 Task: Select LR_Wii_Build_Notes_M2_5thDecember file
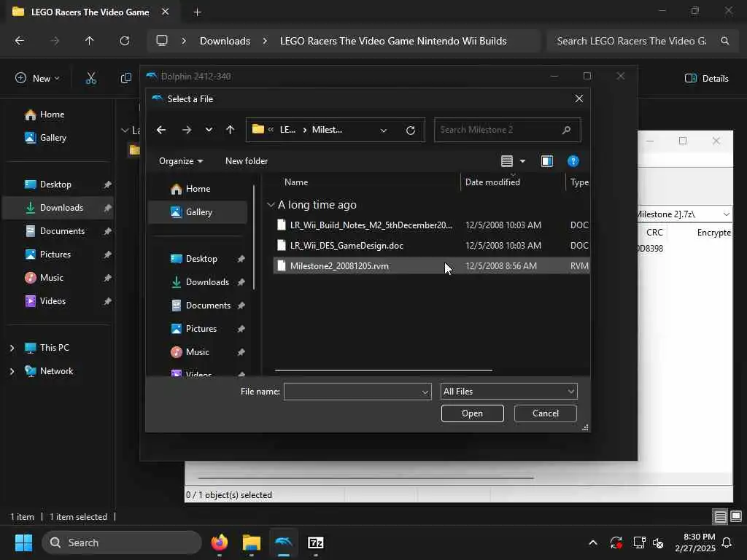pyautogui.click(x=431, y=225)
